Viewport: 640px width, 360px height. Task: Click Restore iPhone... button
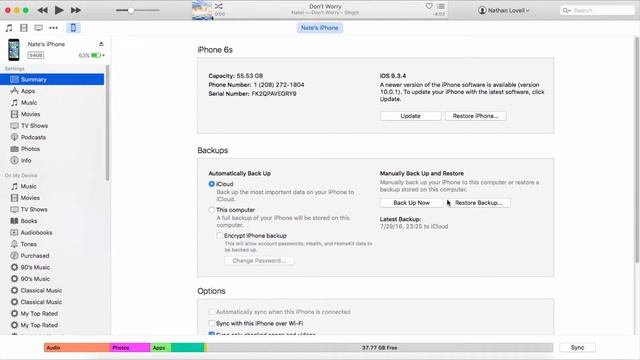476,116
